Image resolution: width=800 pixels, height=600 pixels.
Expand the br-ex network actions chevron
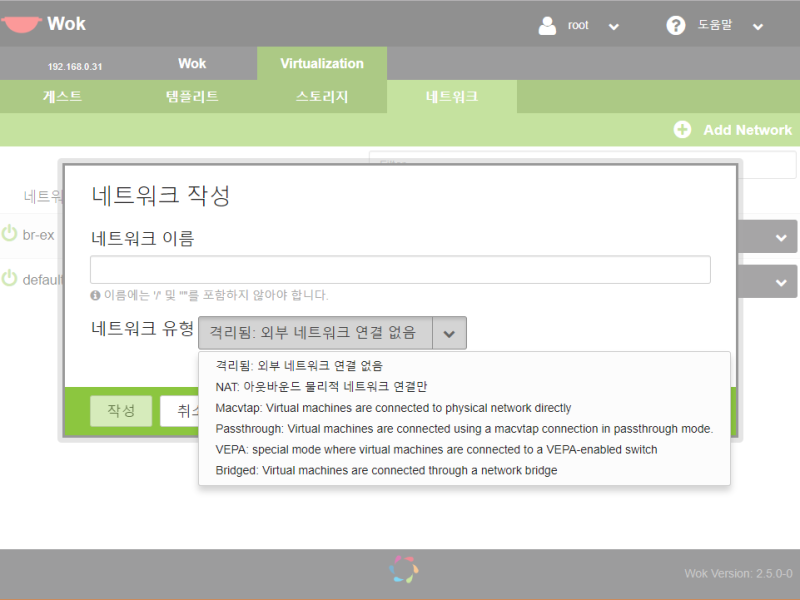781,237
